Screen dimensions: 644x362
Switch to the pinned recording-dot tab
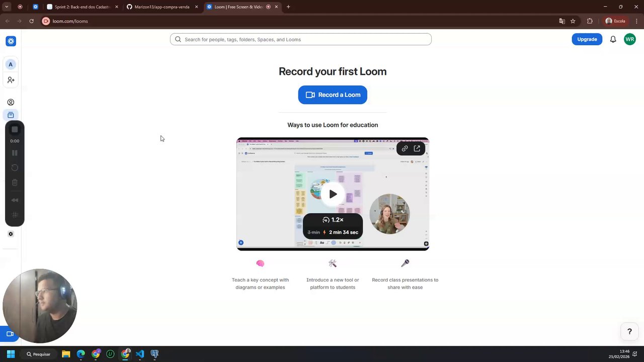20,7
